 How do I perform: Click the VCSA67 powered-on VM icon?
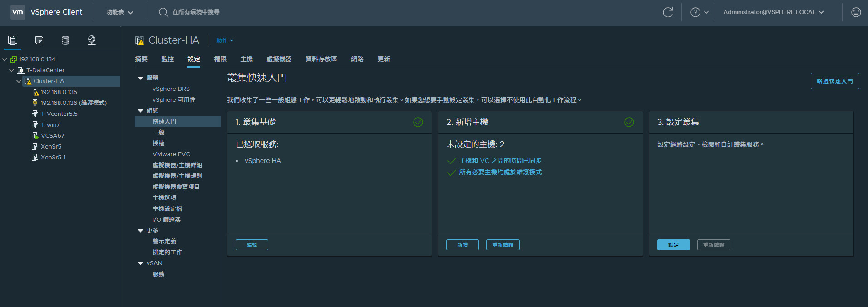tap(35, 136)
